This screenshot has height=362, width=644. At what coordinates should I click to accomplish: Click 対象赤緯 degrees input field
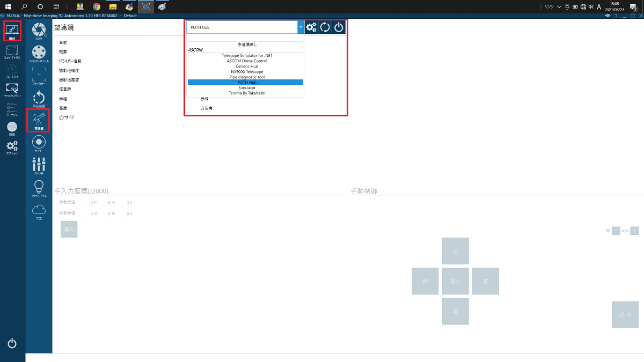(87, 213)
